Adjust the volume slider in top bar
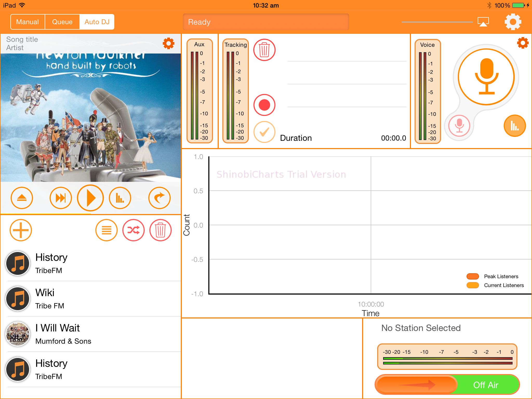This screenshot has width=532, height=399. [437, 22]
